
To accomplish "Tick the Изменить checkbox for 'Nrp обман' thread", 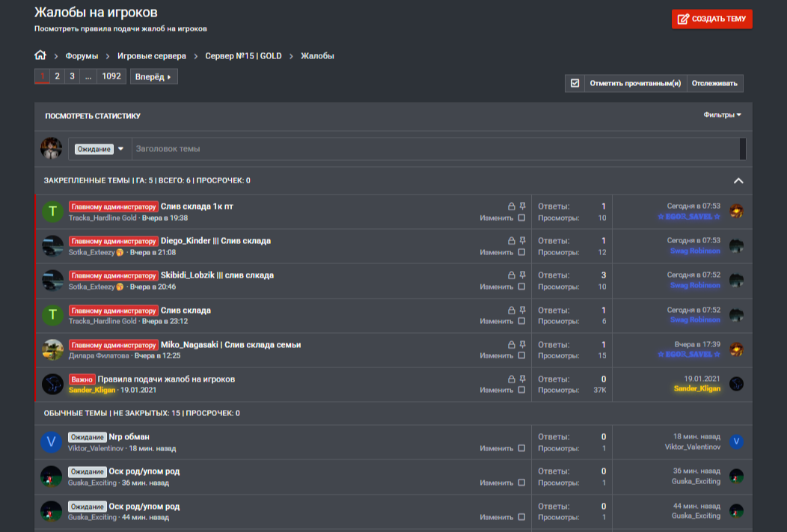I will (521, 448).
